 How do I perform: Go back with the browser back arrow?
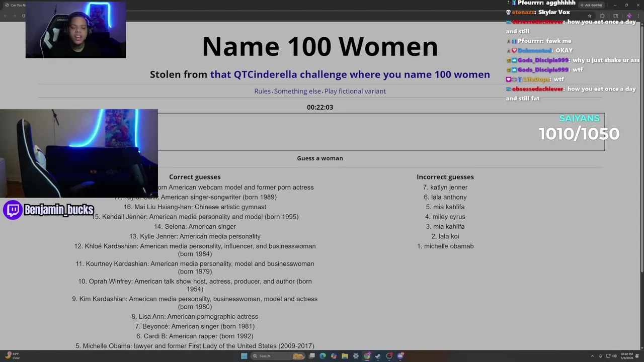tap(6, 16)
